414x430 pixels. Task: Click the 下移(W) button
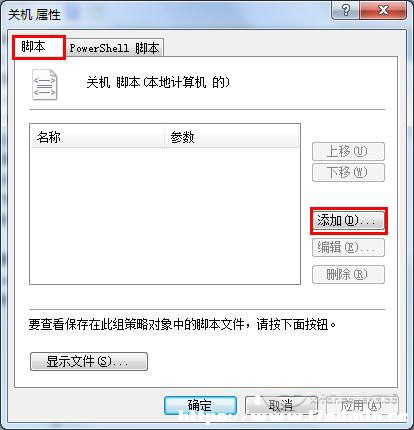pos(348,172)
